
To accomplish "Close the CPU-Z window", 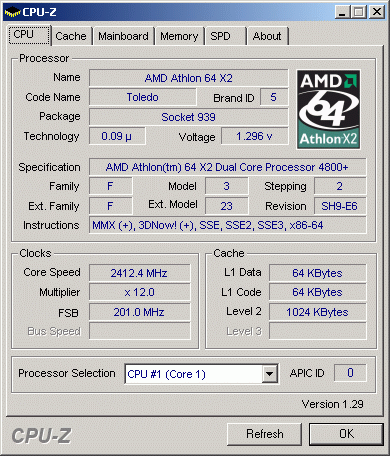I will [377, 12].
